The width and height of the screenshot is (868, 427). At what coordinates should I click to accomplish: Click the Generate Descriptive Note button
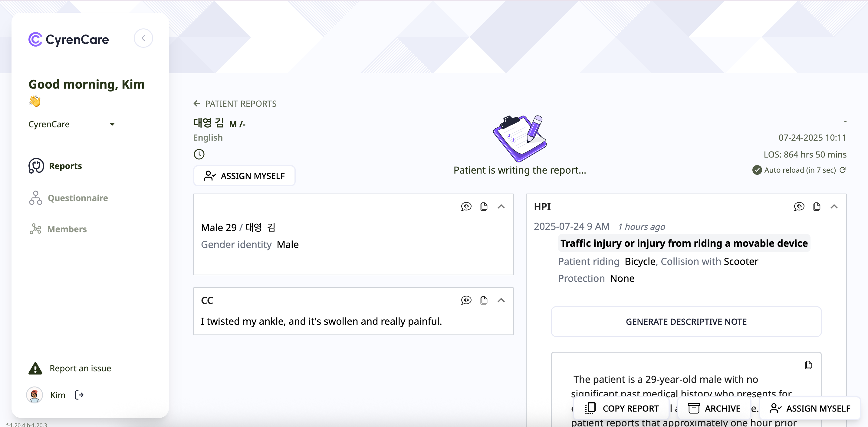pyautogui.click(x=686, y=321)
